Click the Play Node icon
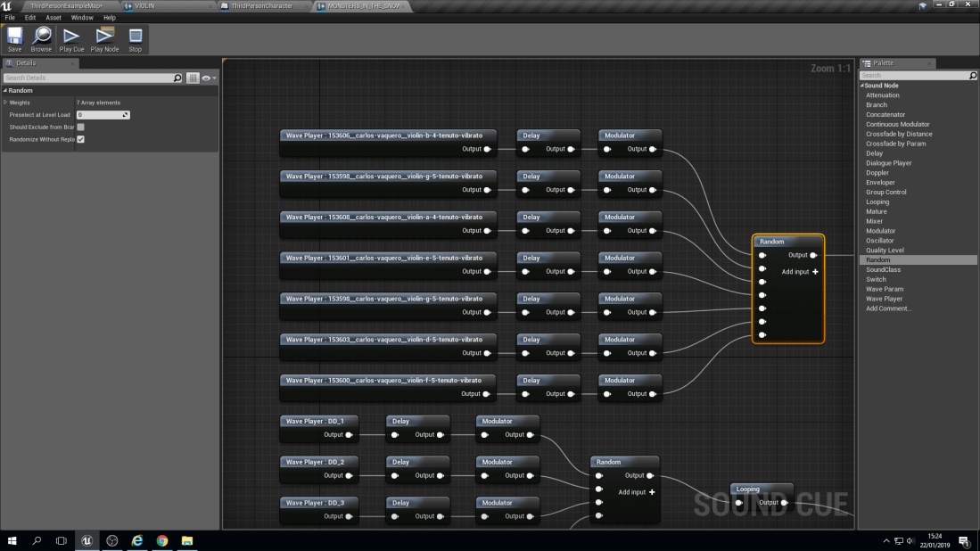This screenshot has height=551, width=980. pos(104,39)
